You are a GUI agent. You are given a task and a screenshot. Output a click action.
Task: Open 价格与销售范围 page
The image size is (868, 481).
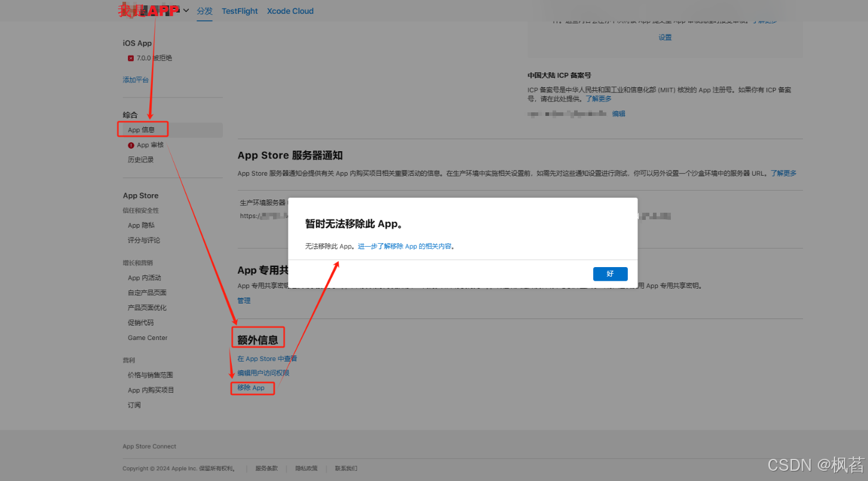pos(151,375)
